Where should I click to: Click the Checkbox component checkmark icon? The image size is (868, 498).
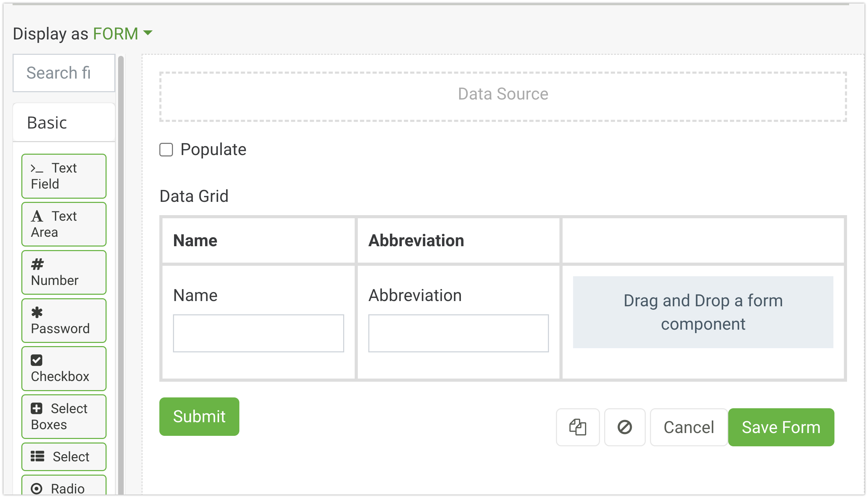point(37,360)
